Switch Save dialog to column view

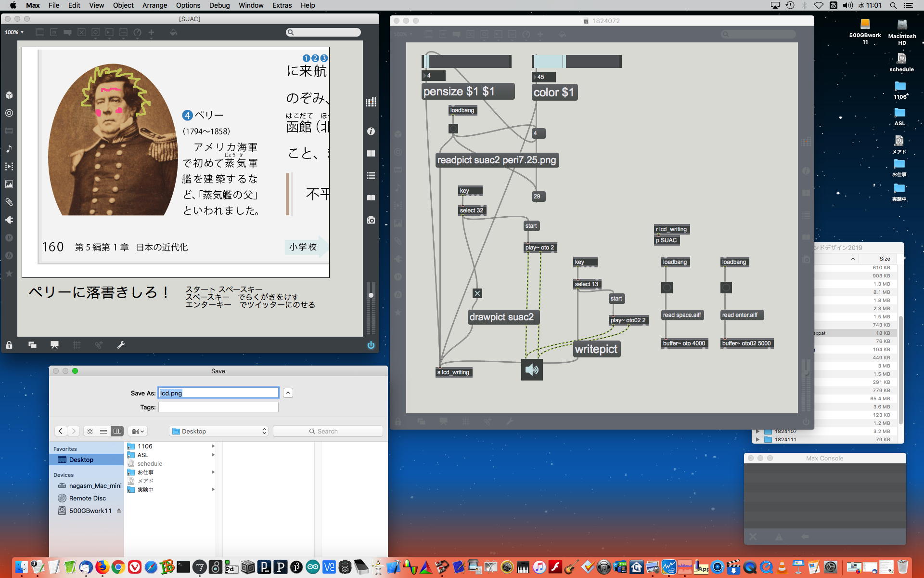point(117,431)
